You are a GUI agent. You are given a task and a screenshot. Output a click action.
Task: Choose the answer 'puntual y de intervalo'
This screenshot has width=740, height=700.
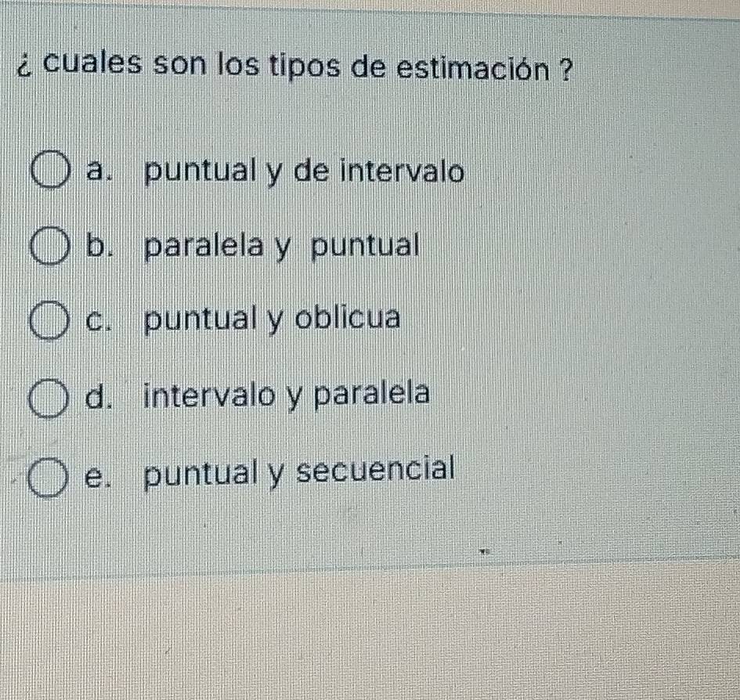pyautogui.click(x=305, y=171)
